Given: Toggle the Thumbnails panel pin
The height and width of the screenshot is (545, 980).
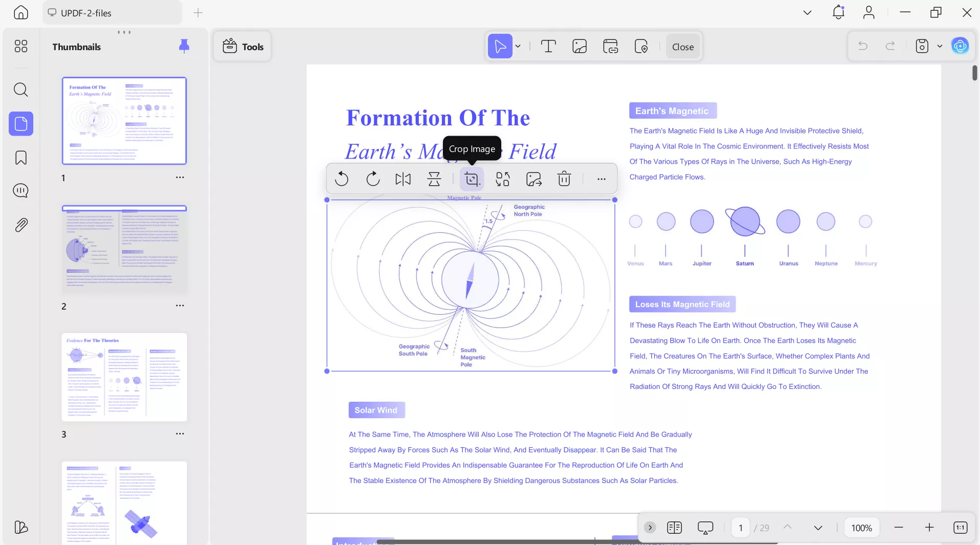Looking at the screenshot, I should click(x=184, y=47).
